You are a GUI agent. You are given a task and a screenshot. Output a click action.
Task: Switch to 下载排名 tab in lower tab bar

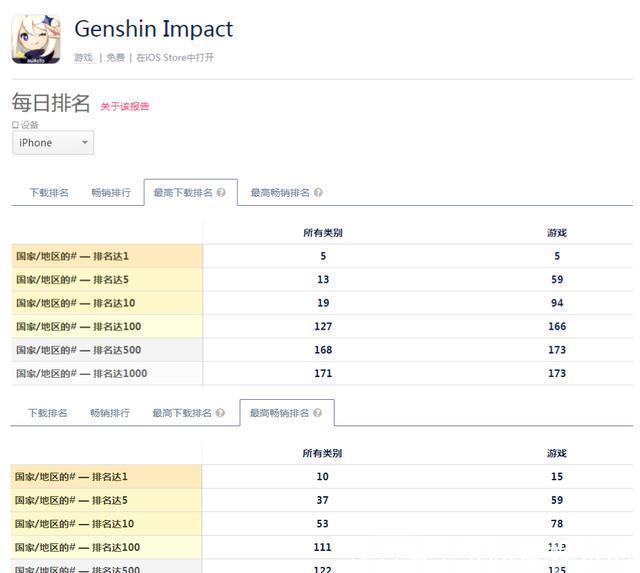[47, 413]
